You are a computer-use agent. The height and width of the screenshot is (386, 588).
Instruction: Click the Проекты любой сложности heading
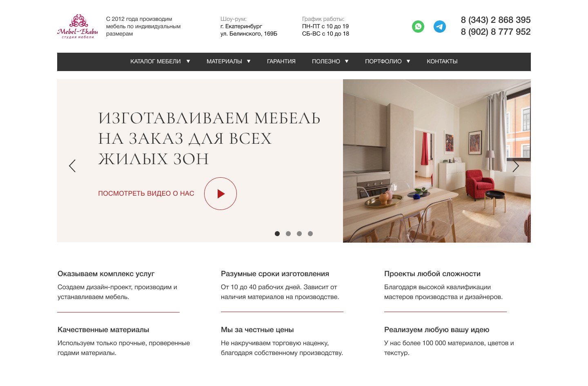(432, 274)
